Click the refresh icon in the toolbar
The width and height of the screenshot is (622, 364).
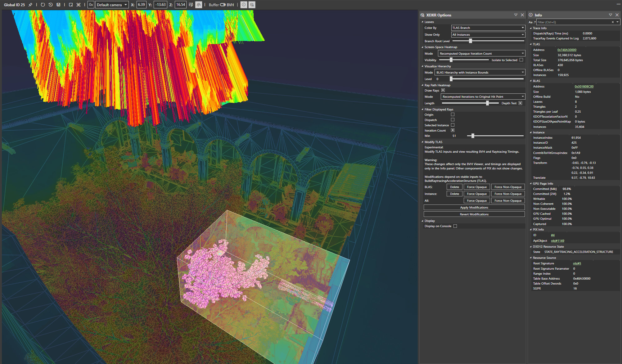tap(43, 5)
